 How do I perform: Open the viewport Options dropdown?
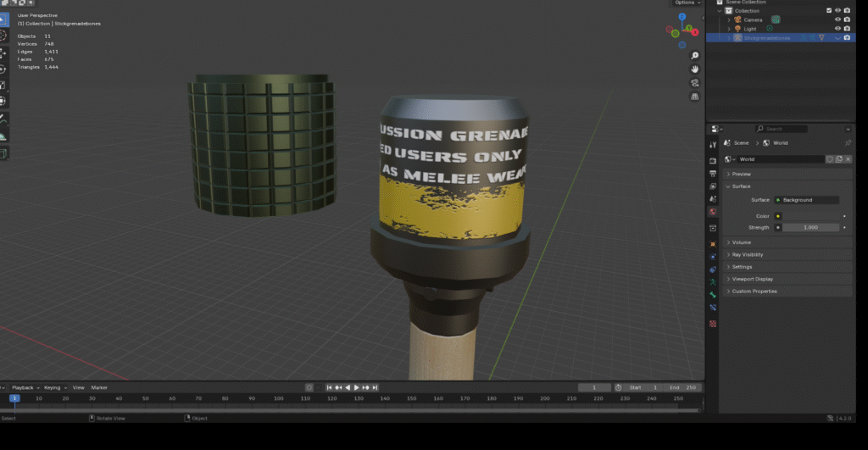click(x=687, y=3)
